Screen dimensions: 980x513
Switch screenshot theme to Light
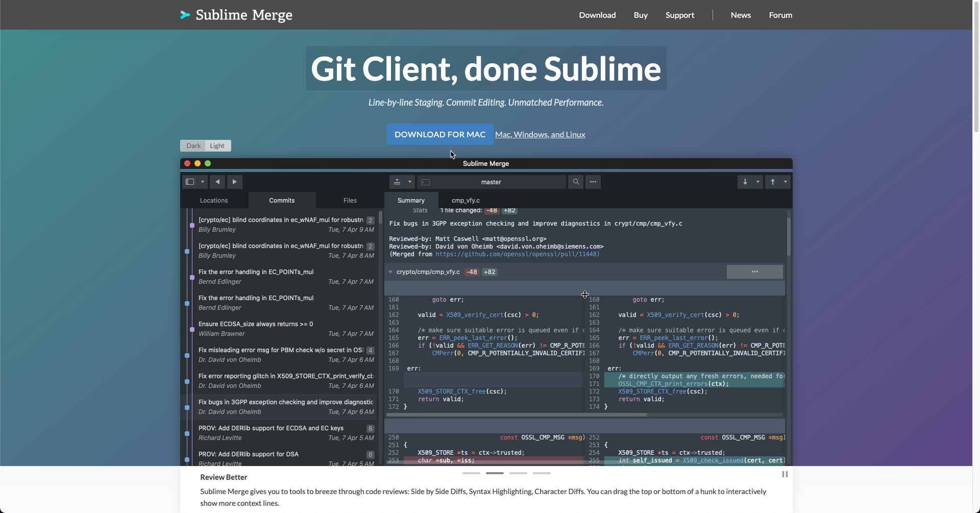[217, 145]
